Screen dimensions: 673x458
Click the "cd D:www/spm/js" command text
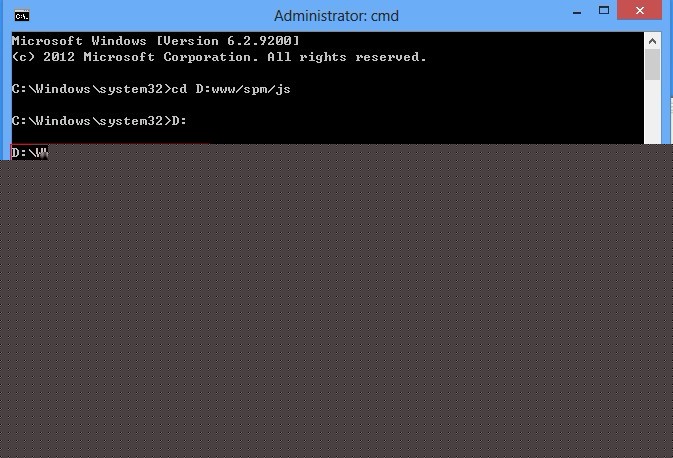[231, 89]
